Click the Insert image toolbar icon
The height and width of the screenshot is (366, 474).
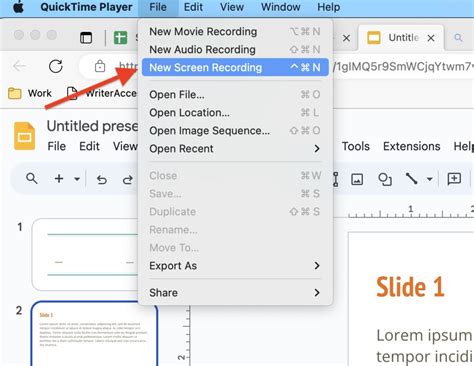(357, 179)
